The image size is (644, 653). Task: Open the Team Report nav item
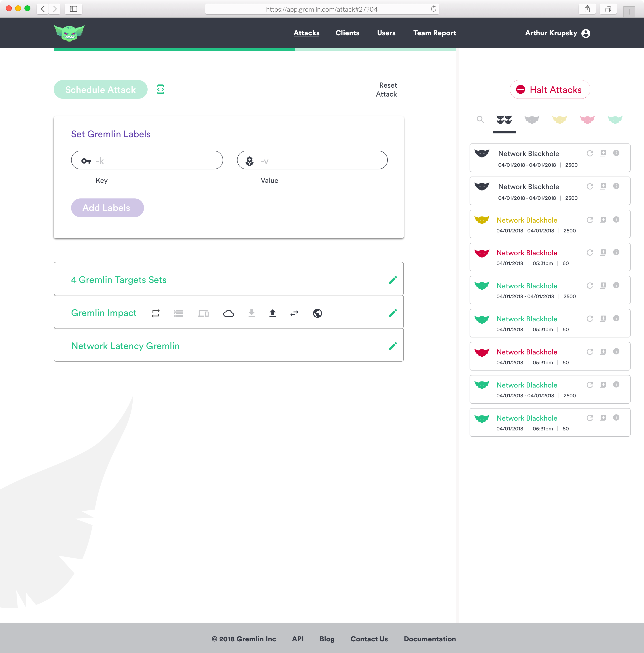coord(435,33)
